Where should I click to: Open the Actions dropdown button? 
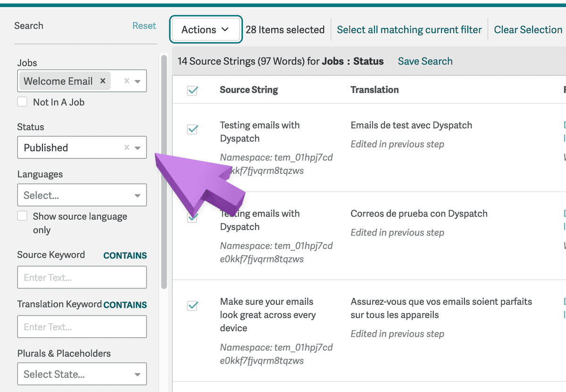coord(206,30)
